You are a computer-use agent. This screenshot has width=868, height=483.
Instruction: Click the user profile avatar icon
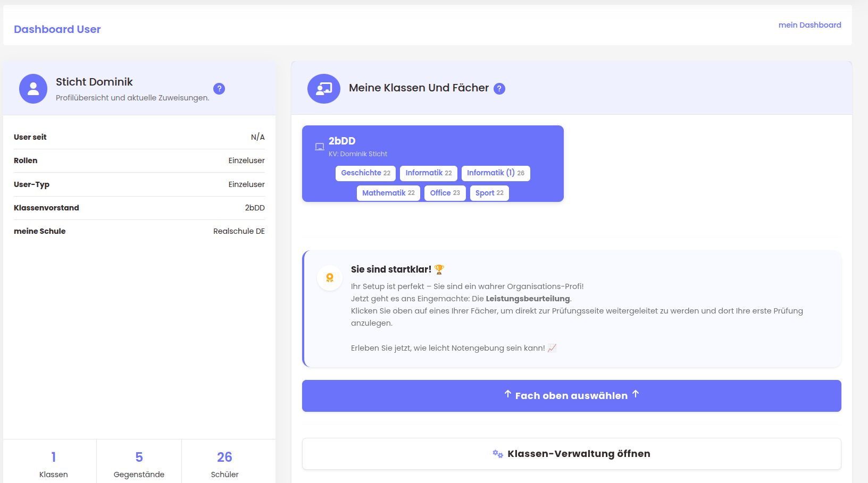33,89
